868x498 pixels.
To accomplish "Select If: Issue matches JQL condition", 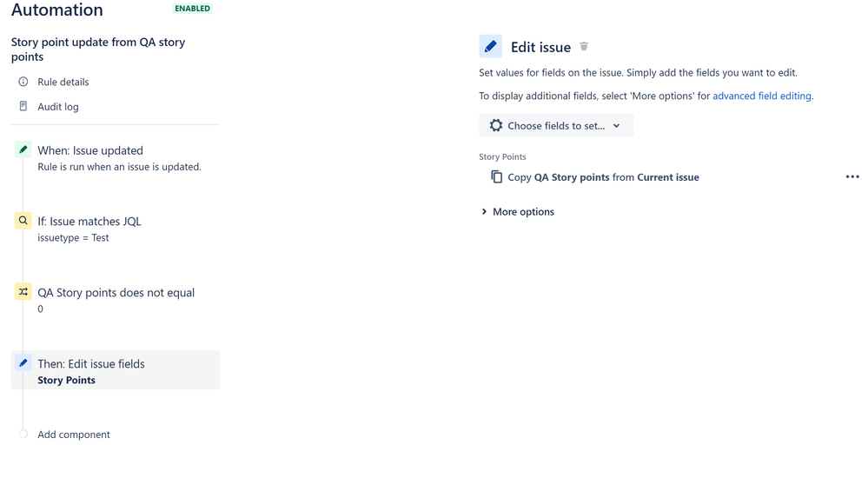I will 116,229.
